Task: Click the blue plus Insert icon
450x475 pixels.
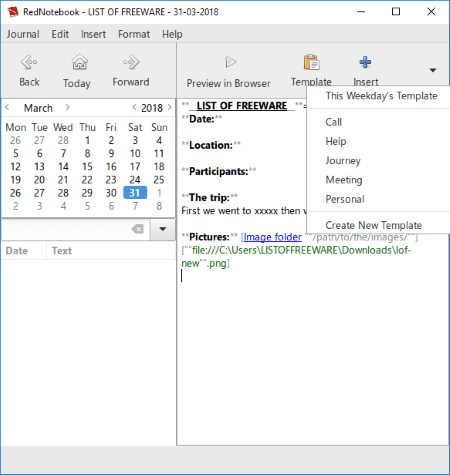Action: coord(365,62)
